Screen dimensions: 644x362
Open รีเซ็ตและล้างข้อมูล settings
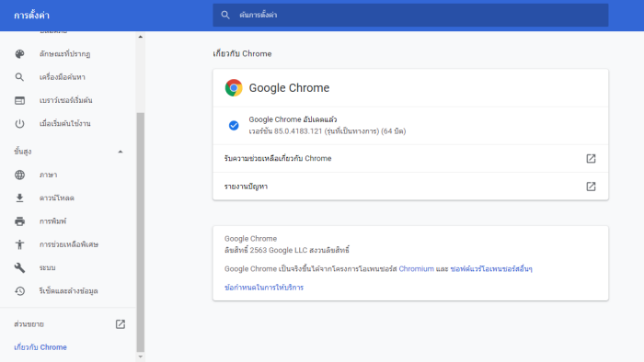68,291
